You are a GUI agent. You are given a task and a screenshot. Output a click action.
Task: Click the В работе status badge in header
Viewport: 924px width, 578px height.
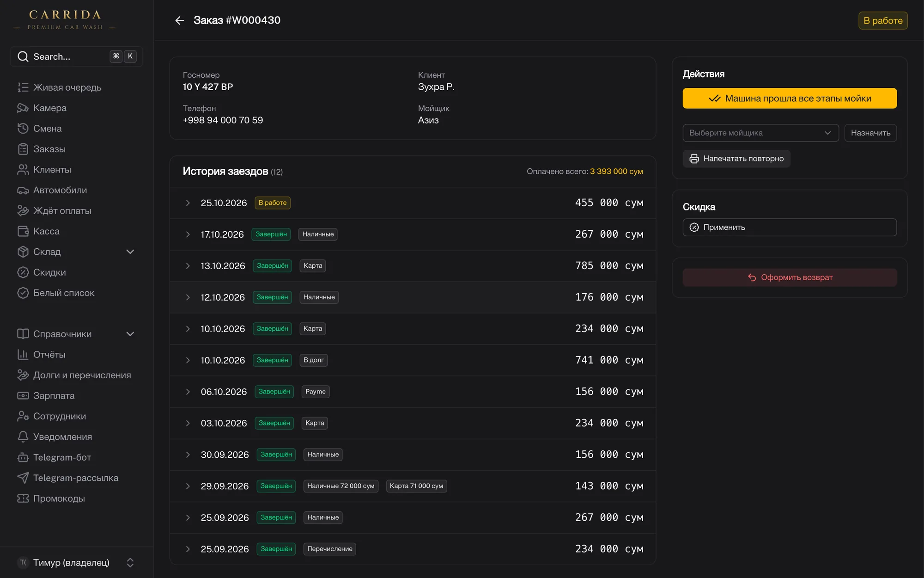coord(883,20)
